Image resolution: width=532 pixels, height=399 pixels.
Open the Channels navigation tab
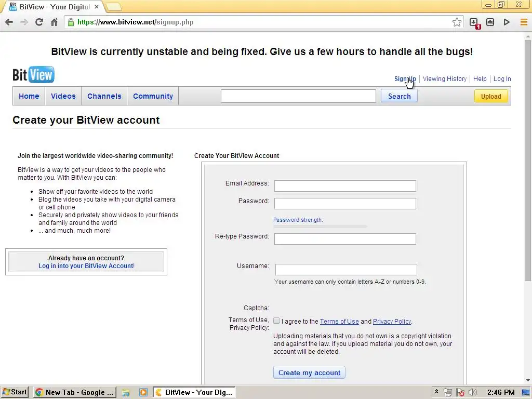104,96
